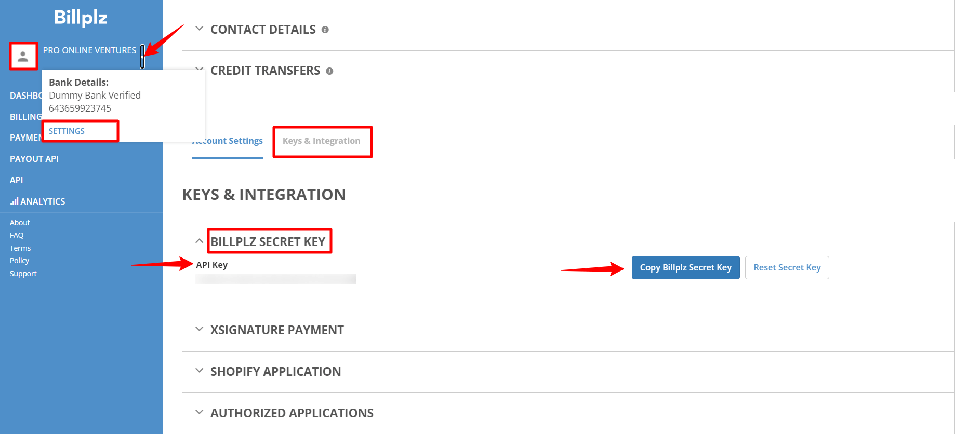Screen dimensions: 980x434
Task: Click the Contact Details heading
Action: pyautogui.click(x=263, y=30)
